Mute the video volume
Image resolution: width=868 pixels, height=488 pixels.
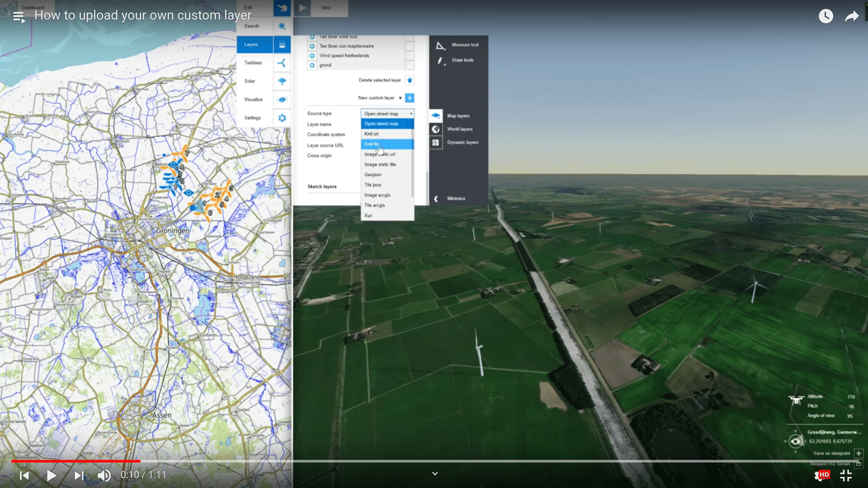[x=104, y=475]
